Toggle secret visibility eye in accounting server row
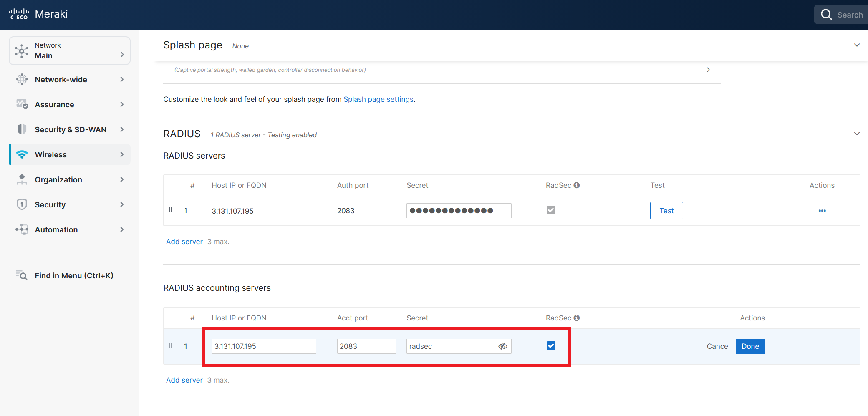Image resolution: width=868 pixels, height=416 pixels. (x=502, y=346)
